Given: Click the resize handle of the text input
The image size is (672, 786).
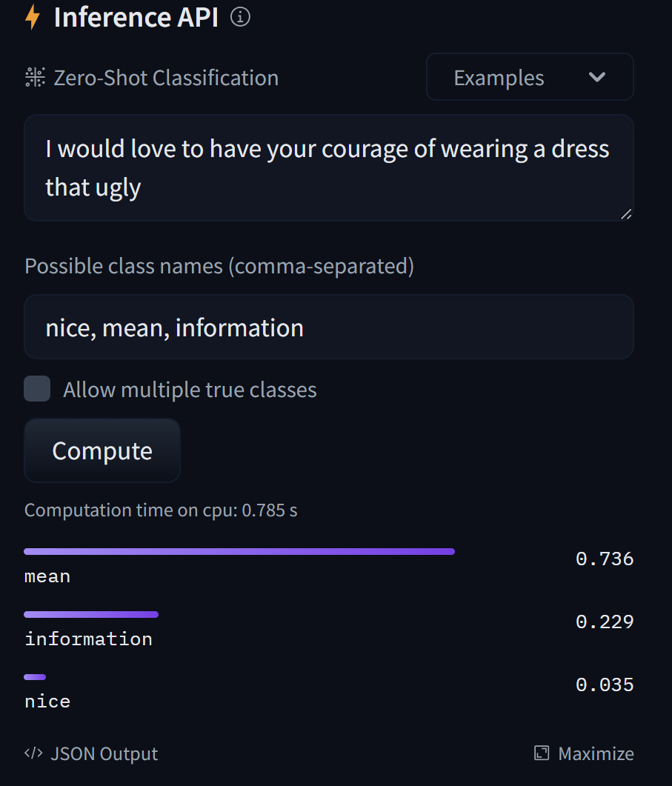Looking at the screenshot, I should click(628, 214).
